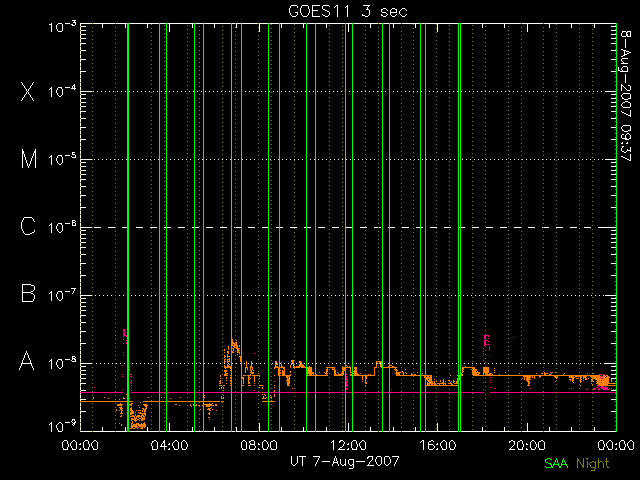
Task: Click the 08:00 time axis label
Action: pyautogui.click(x=259, y=444)
